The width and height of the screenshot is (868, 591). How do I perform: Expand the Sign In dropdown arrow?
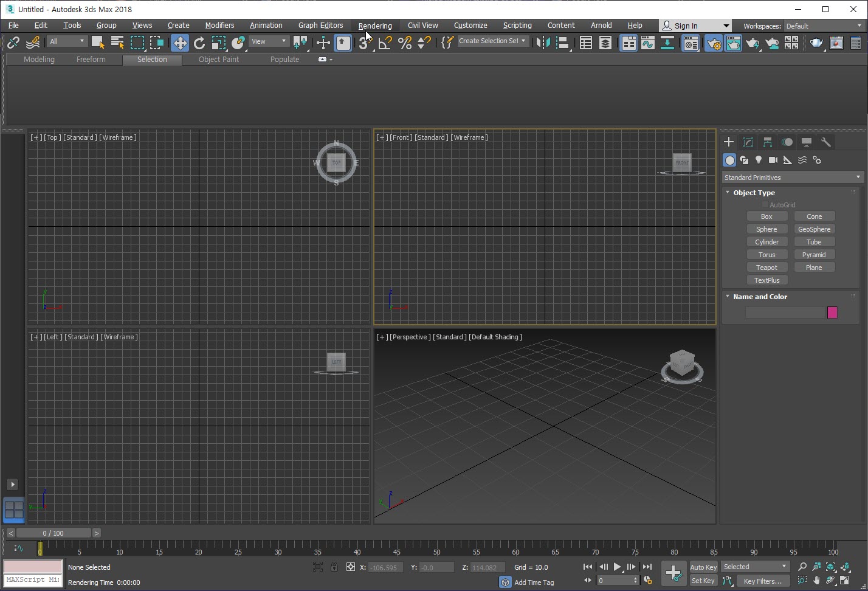pos(726,26)
